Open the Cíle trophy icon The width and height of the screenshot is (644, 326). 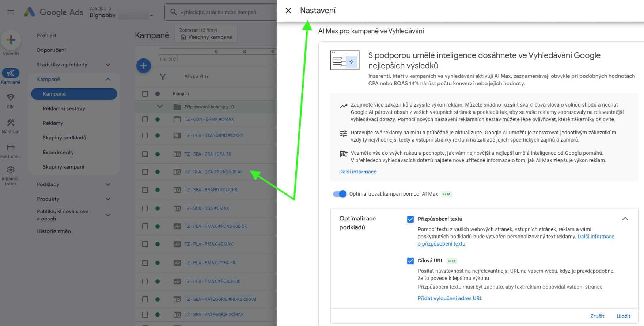click(x=11, y=98)
